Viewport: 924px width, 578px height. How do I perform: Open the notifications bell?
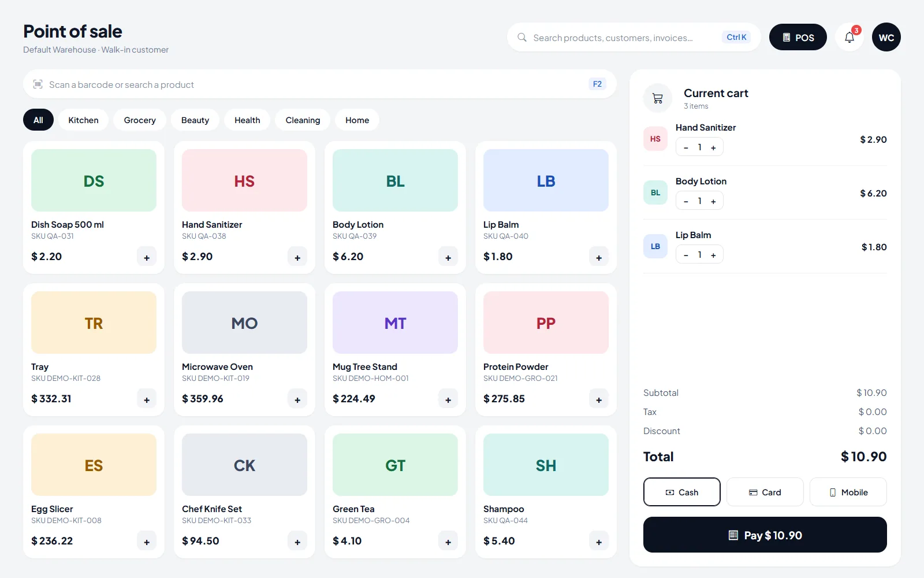tap(850, 37)
